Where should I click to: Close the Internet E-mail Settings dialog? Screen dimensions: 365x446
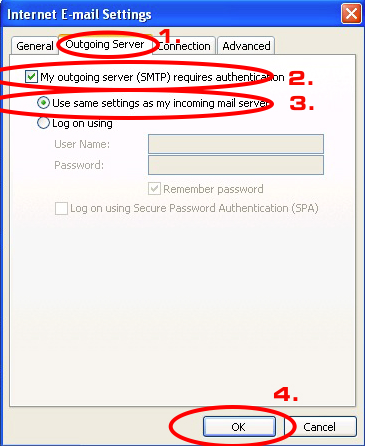[x=351, y=14]
